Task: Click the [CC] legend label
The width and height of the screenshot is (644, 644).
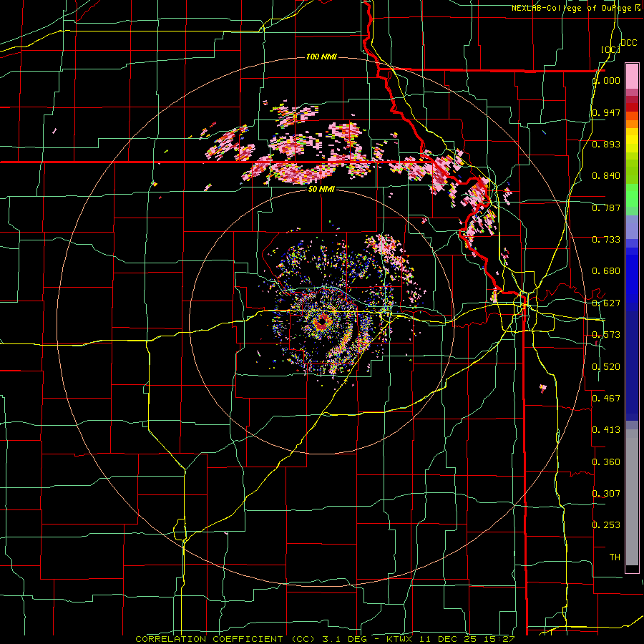Action: pyautogui.click(x=610, y=49)
